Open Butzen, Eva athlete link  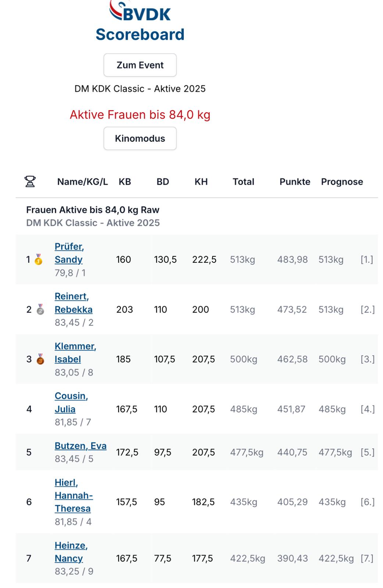click(x=80, y=446)
